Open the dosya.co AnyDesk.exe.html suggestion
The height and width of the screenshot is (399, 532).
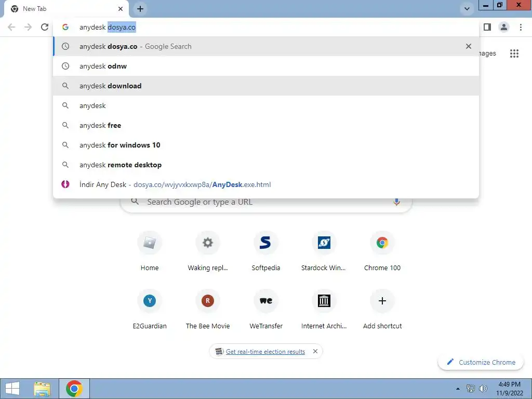point(266,184)
